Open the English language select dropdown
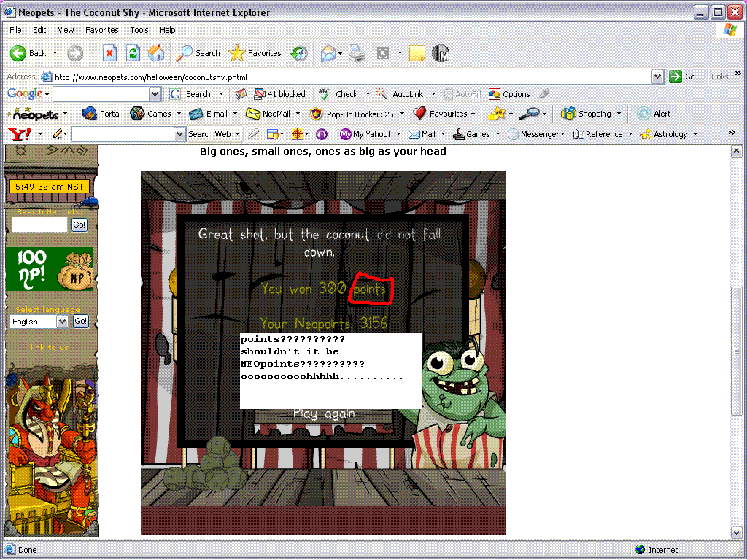This screenshot has height=560, width=747. click(x=63, y=322)
